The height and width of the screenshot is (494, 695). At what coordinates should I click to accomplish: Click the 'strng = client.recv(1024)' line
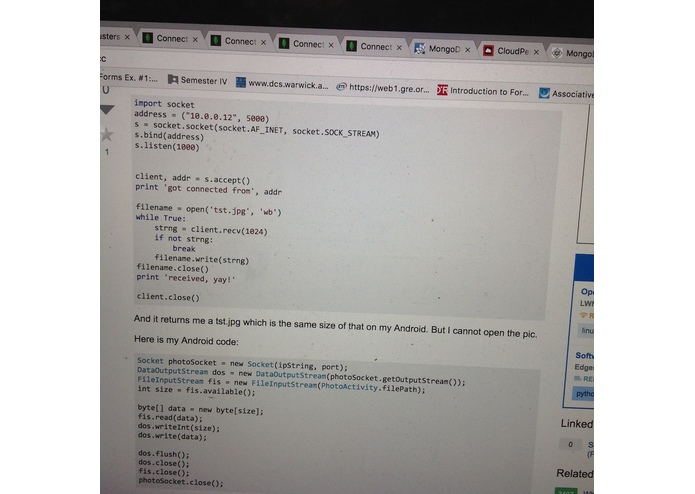pos(211,229)
